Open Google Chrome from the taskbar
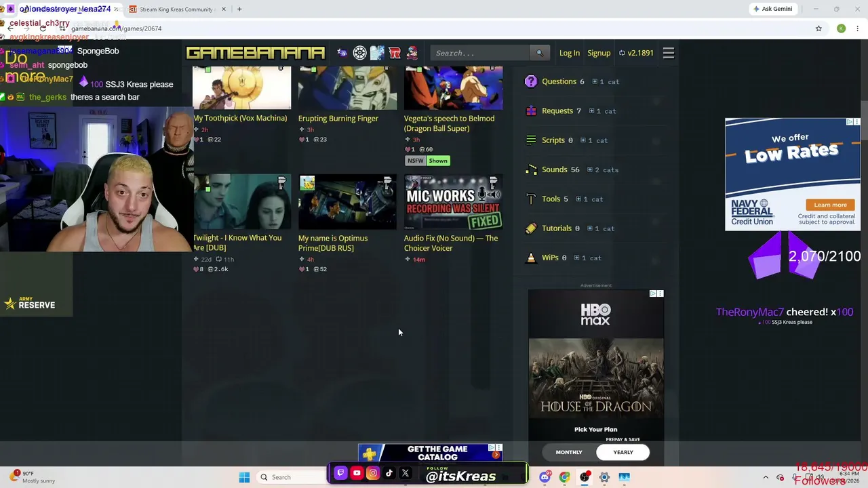Viewport: 868px width, 488px height. click(x=564, y=477)
